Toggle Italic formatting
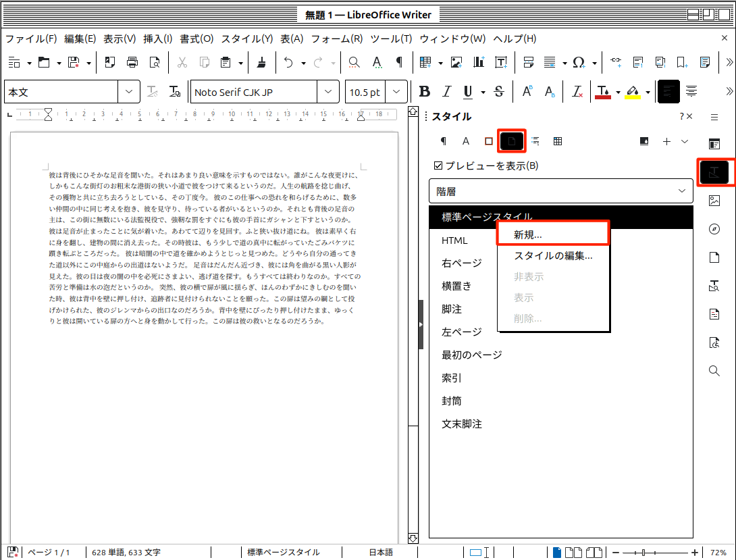Screen dimensions: 736x560 point(447,92)
